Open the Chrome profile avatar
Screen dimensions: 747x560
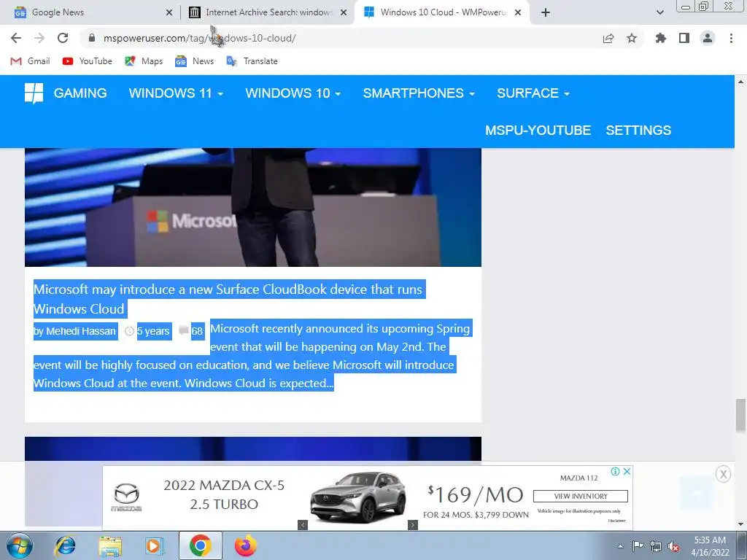pos(708,38)
